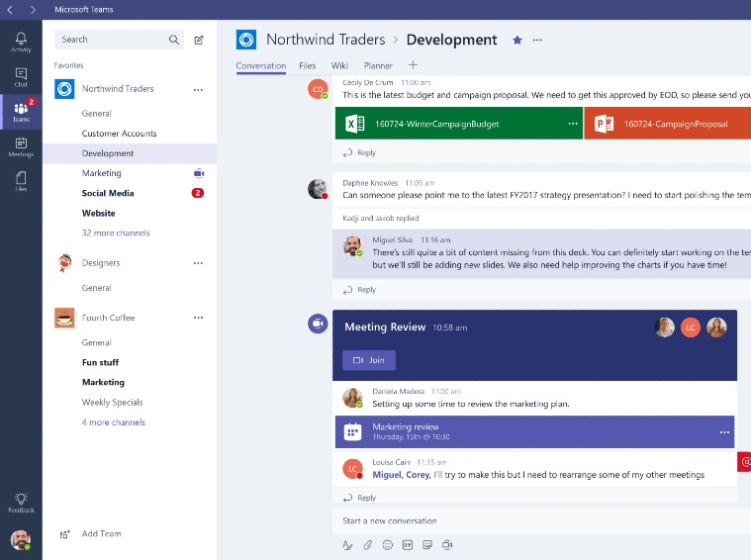Switch to the Files tab
Image resolution: width=751 pixels, height=560 pixels.
(307, 65)
